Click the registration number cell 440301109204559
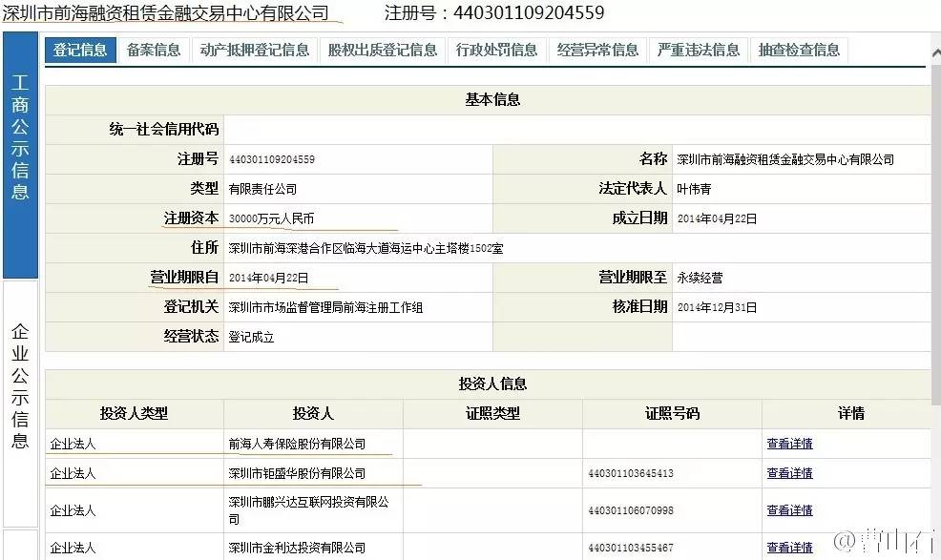The height and width of the screenshot is (560, 941). [x=272, y=159]
